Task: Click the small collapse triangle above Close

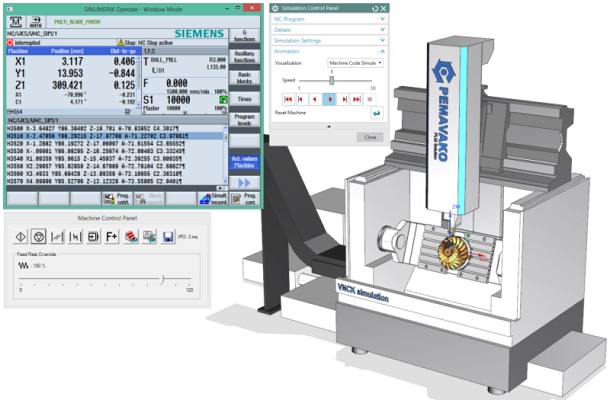Action: coord(329,126)
